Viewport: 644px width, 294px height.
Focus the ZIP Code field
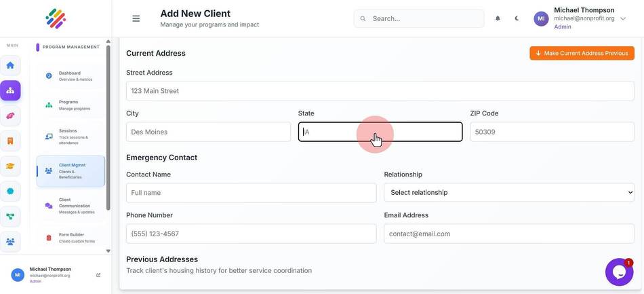click(552, 132)
